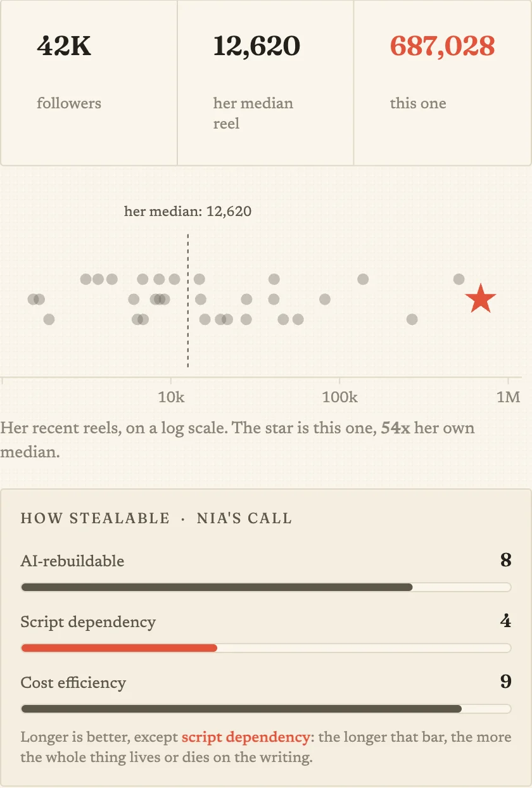Click the red star marker on the chart
The width and height of the screenshot is (532, 788).
coord(481,299)
